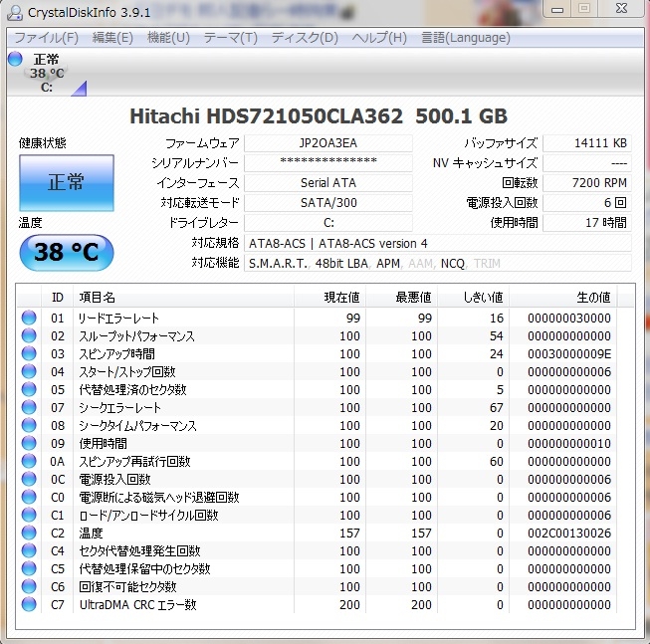Click status orb for C7 UltraDMA CRC エラー数

point(29,605)
